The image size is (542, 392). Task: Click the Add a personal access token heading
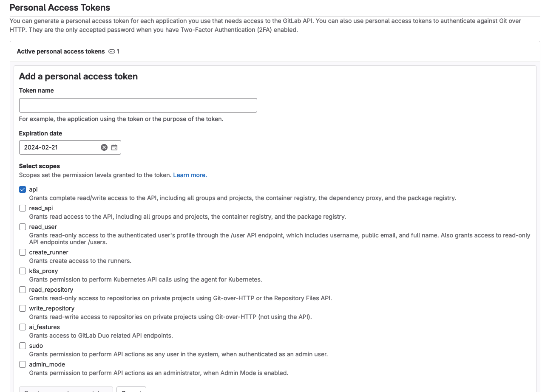coord(79,76)
